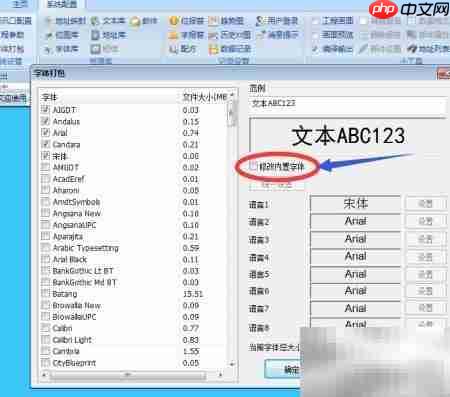Open the 地址库 library in the ribbon

coord(108,35)
